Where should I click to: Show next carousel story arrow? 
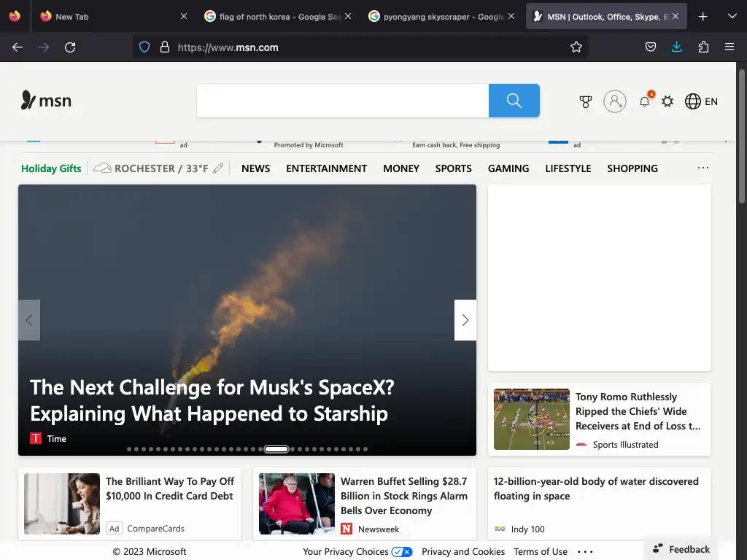(x=465, y=320)
